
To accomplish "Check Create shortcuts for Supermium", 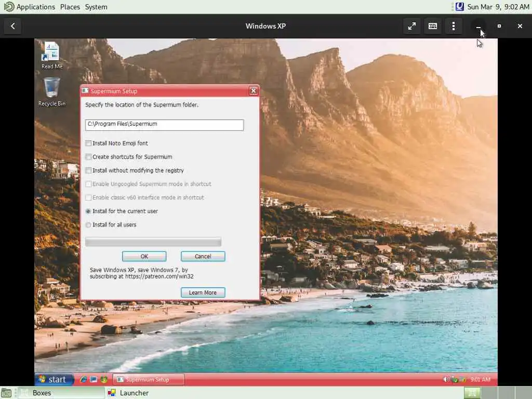I will coord(88,157).
